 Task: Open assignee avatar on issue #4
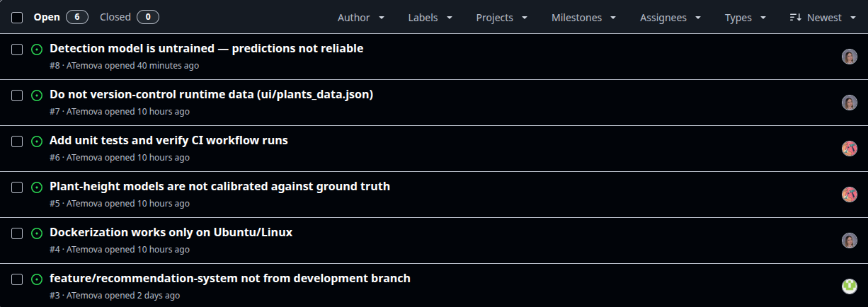coord(850,241)
